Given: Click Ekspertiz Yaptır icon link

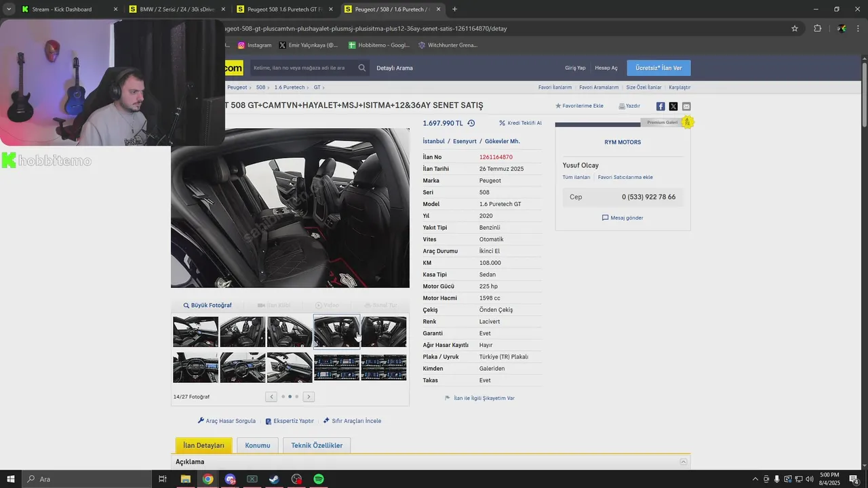Looking at the screenshot, I should click(290, 421).
